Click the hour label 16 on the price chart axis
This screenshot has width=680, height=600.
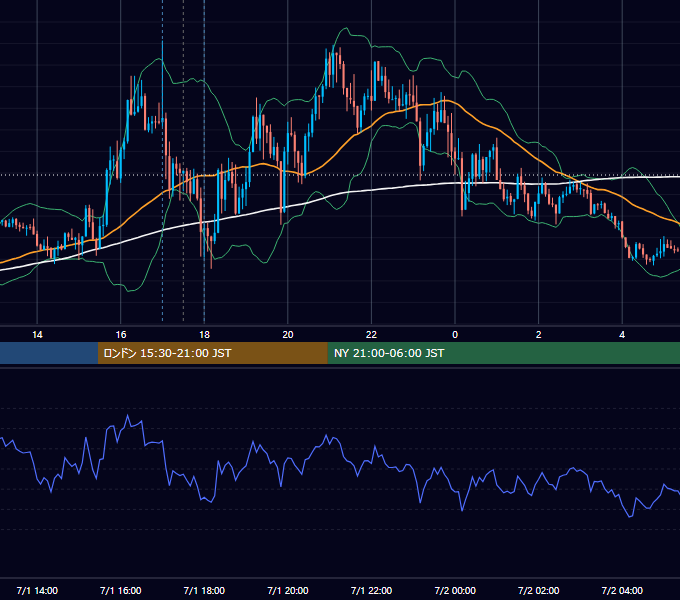(x=121, y=335)
